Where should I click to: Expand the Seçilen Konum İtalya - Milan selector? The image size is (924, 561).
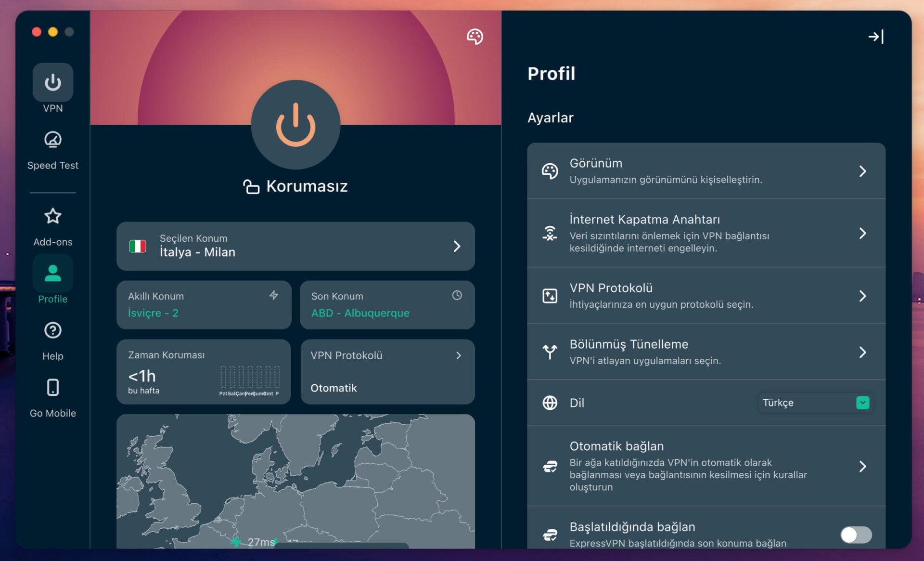tap(295, 247)
